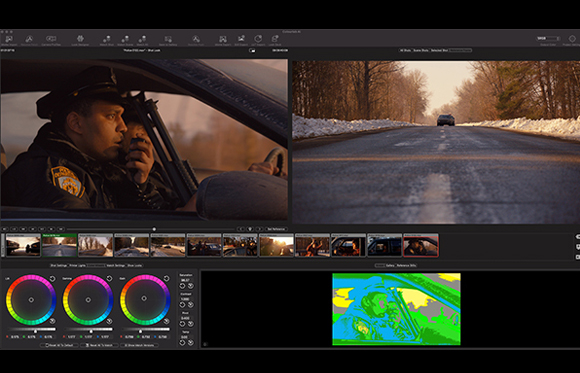The width and height of the screenshot is (580, 373).
Task: Click the Pivot reset arrow icon
Action: pos(182,324)
